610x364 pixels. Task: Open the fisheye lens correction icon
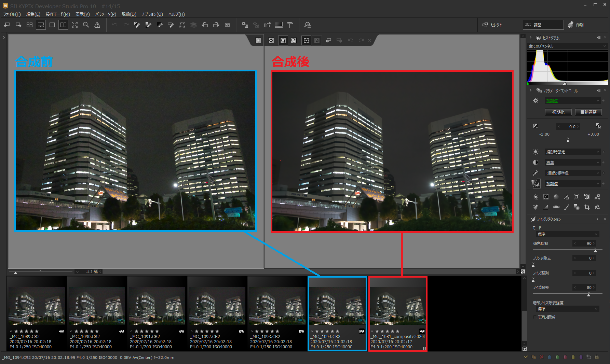[x=556, y=207]
